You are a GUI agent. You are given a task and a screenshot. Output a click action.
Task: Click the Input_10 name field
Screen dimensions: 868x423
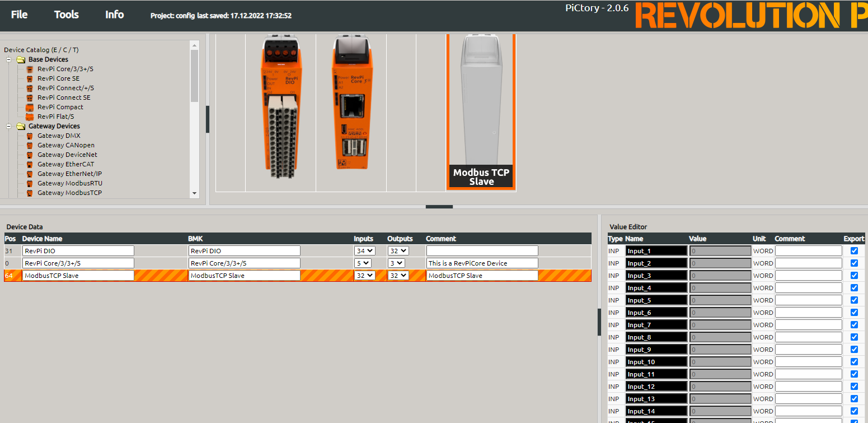point(656,362)
